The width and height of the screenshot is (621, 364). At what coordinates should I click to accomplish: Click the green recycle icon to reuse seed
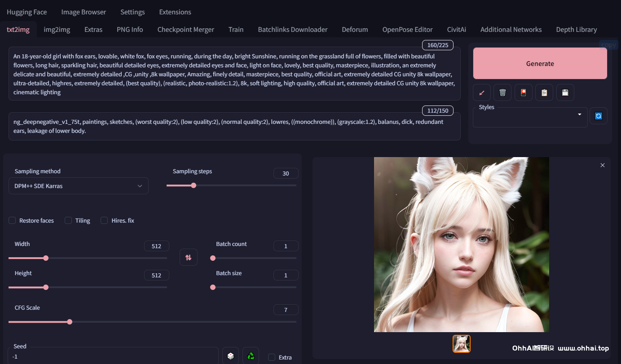pyautogui.click(x=251, y=356)
